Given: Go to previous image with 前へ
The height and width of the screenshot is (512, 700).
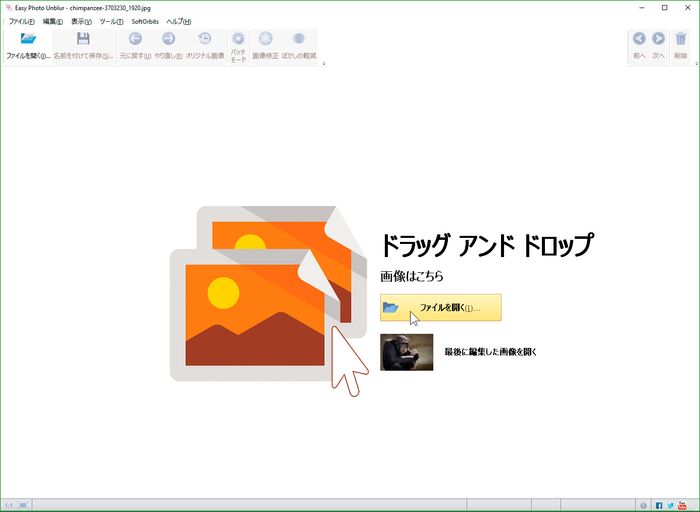Looking at the screenshot, I should point(639,40).
